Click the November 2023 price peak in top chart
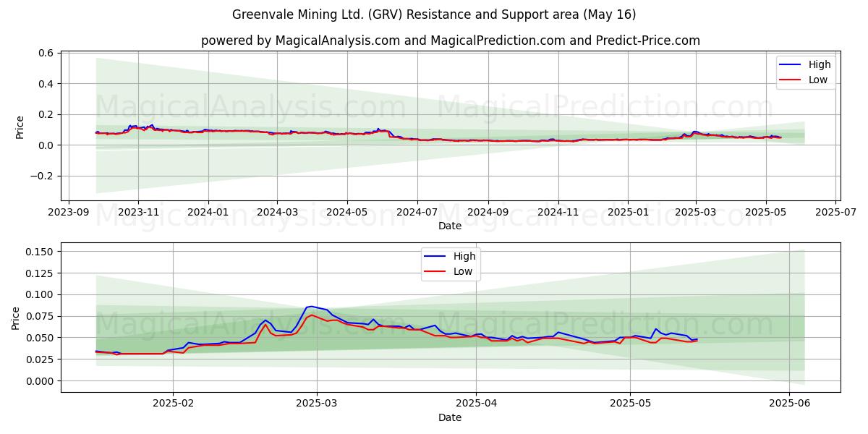Viewport: 868px width, 434px height. [x=151, y=124]
